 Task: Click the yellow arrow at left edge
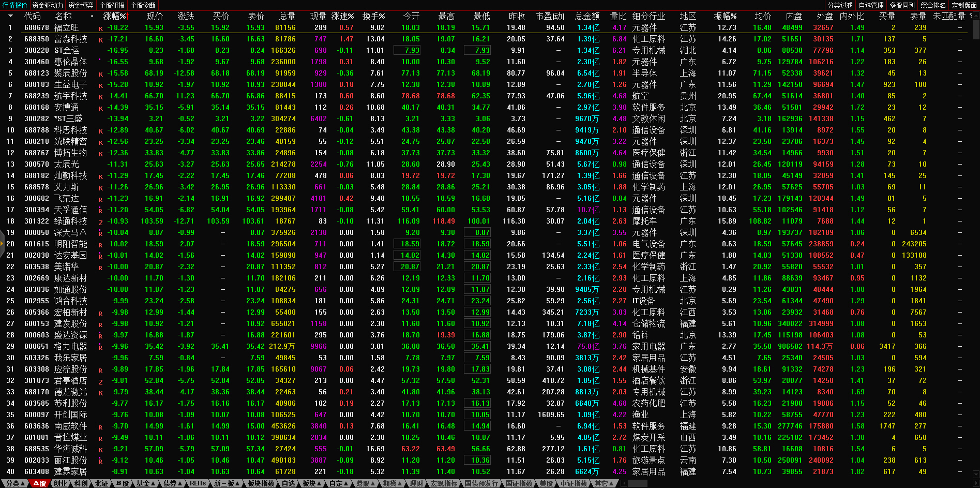click(x=2, y=255)
